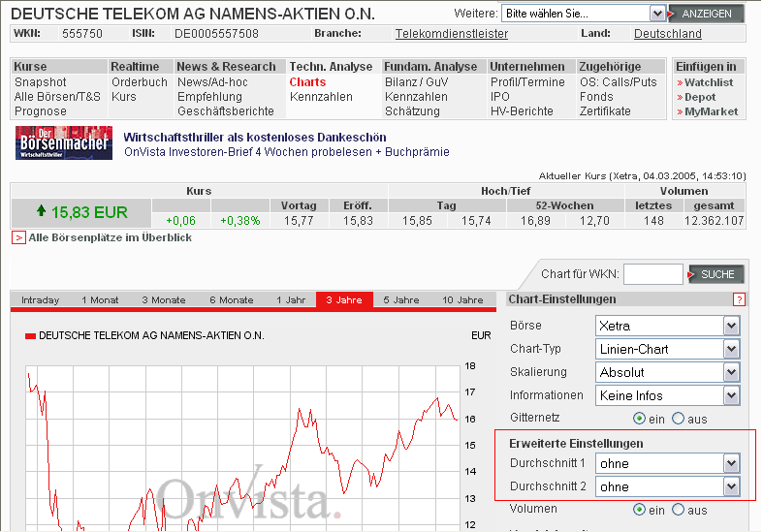This screenshot has height=532, width=763.
Task: Open Bilanz / GuV menu item
Action: (x=417, y=82)
